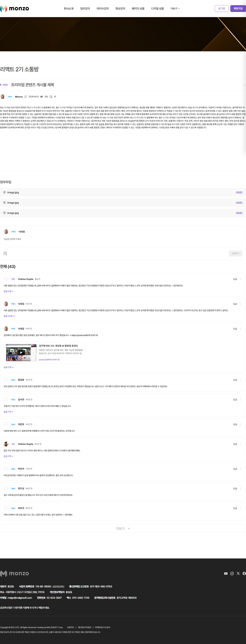Expand the 더보기 navigation dropdown
The width and height of the screenshot is (246, 644).
[x=175, y=9]
